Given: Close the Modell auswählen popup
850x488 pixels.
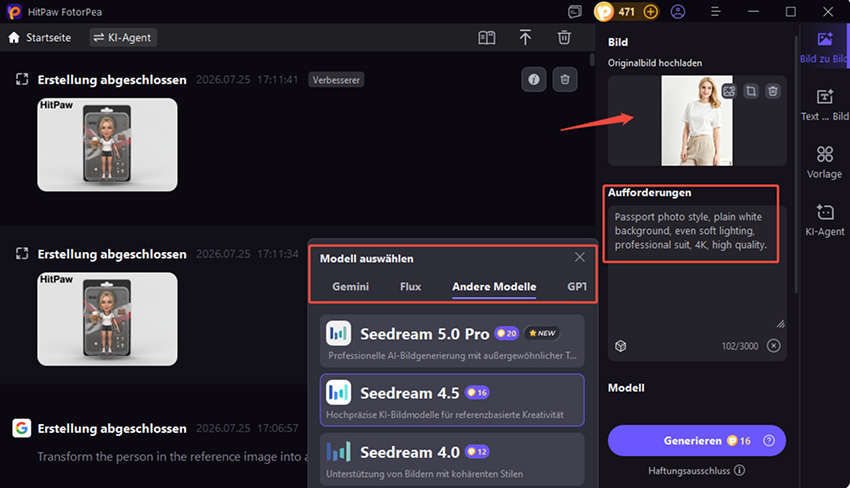Looking at the screenshot, I should [x=579, y=257].
